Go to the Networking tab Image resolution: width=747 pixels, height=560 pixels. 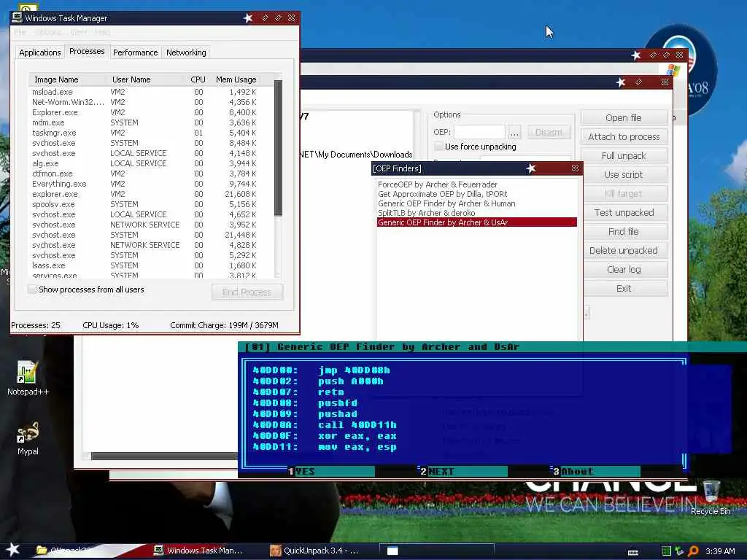186,52
